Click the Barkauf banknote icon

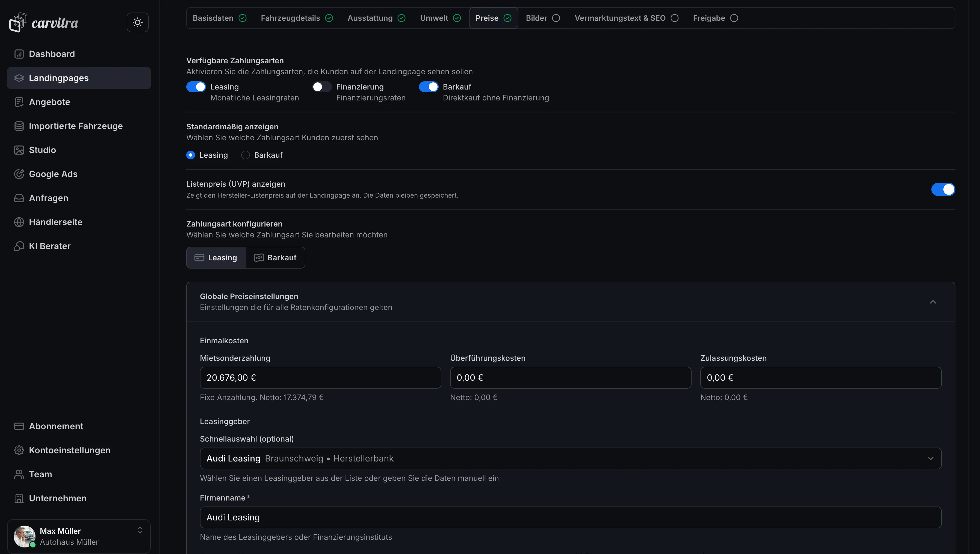coord(259,258)
